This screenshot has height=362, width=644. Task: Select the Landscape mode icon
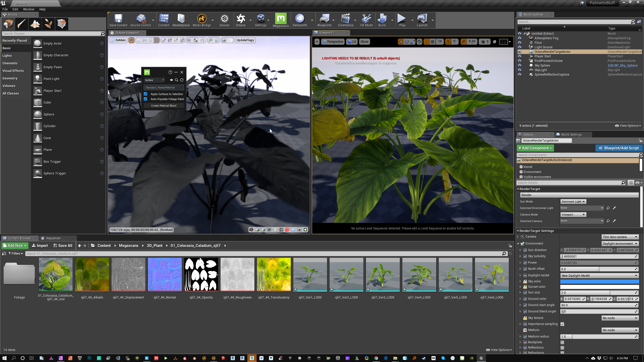(35, 24)
